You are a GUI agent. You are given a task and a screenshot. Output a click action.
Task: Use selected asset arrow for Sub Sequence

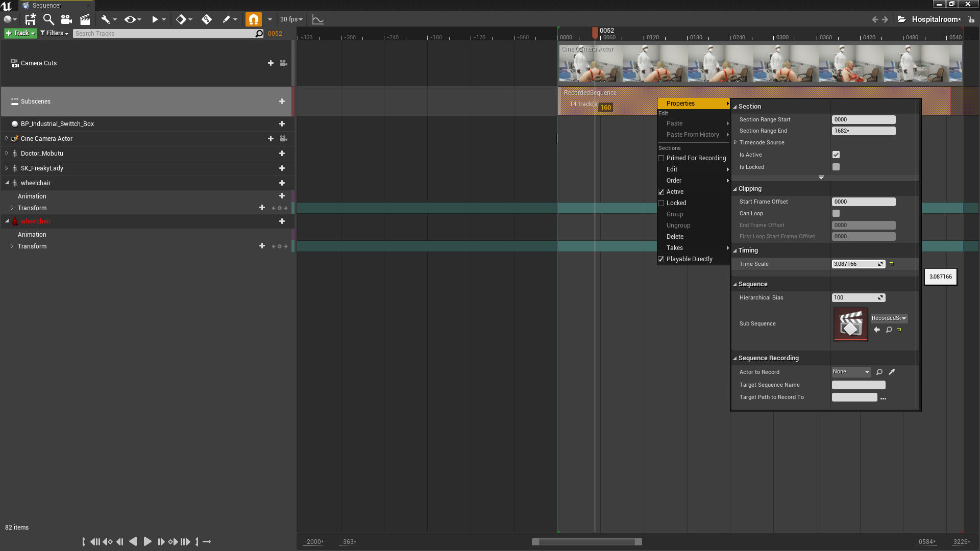tap(877, 330)
